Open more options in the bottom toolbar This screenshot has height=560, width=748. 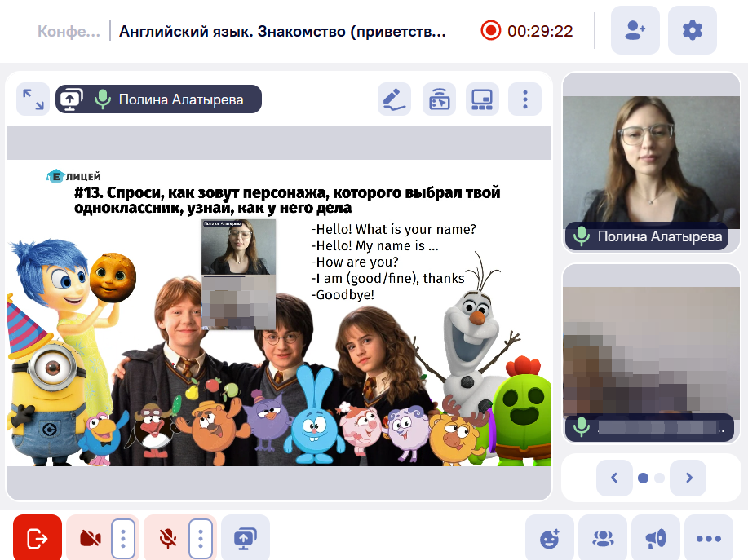tap(709, 539)
